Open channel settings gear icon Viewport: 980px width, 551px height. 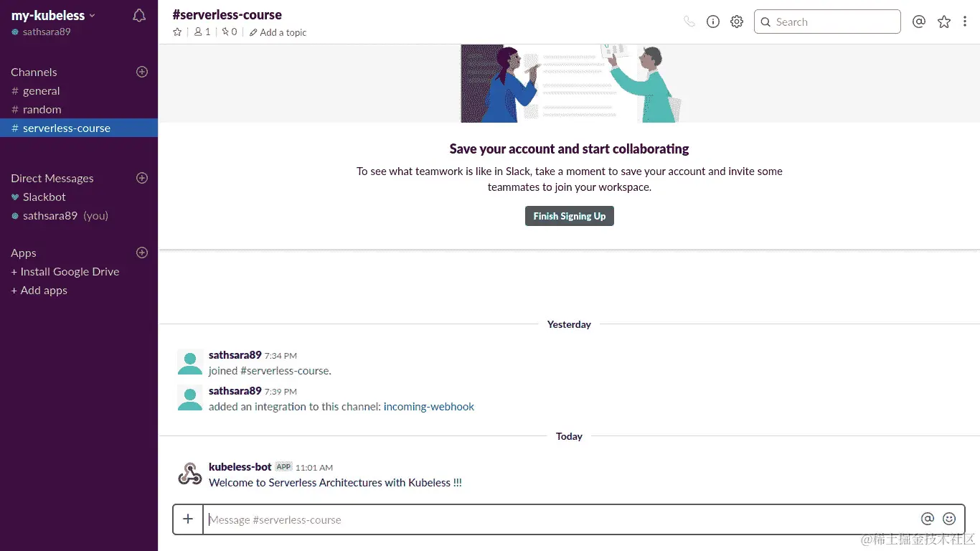pos(737,22)
